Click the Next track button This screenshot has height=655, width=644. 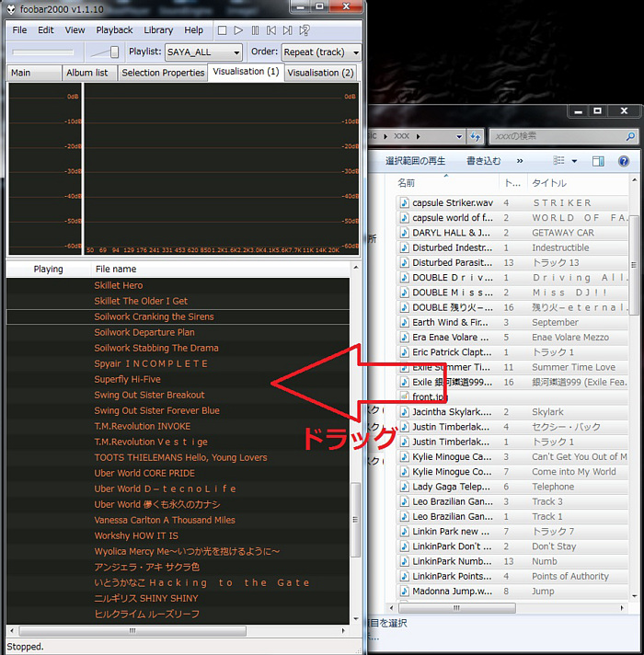tap(287, 30)
